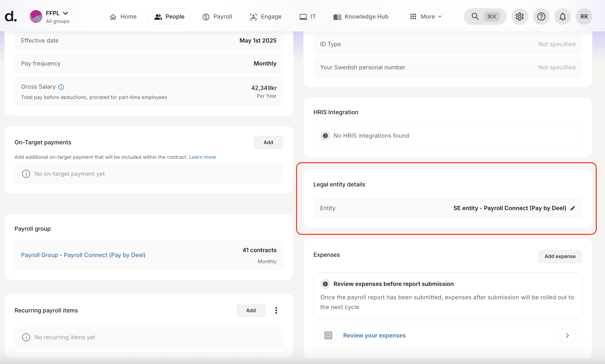Click the chevron arrow for Review your expenses

pos(567,335)
